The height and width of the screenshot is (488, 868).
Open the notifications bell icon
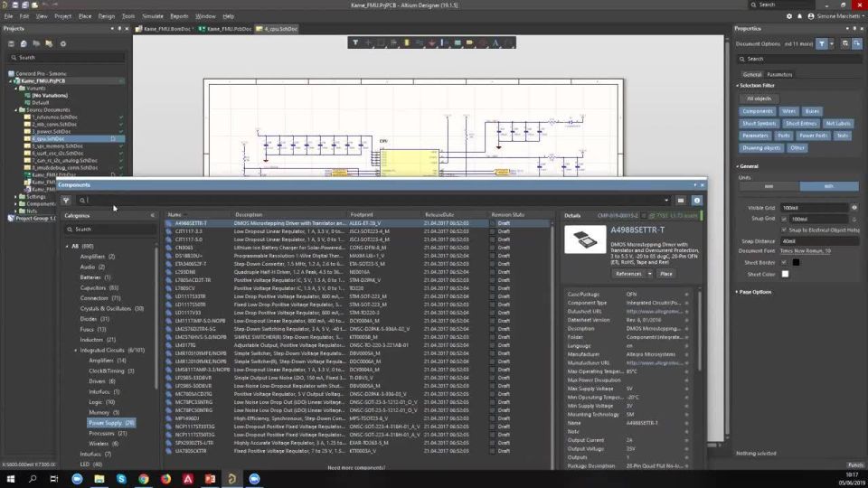[x=800, y=16]
